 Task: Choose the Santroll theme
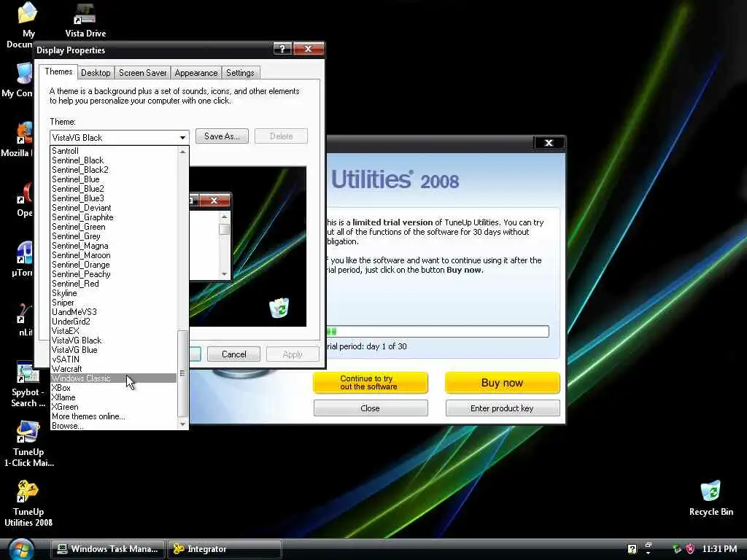113,151
